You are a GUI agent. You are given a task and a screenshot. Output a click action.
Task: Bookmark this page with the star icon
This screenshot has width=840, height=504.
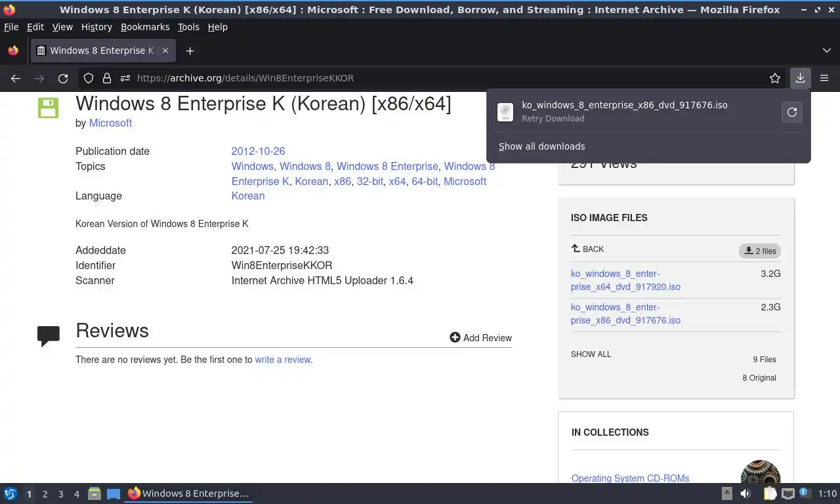pyautogui.click(x=775, y=78)
